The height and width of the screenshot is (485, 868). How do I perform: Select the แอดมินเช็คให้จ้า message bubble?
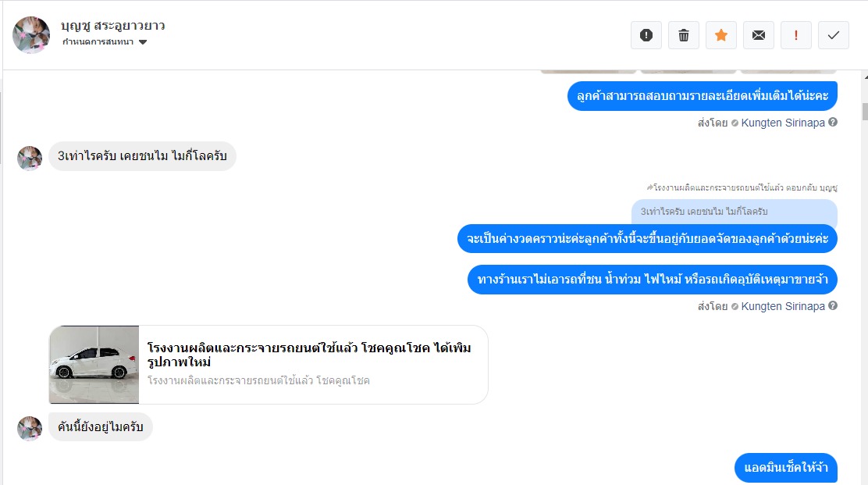(x=786, y=469)
